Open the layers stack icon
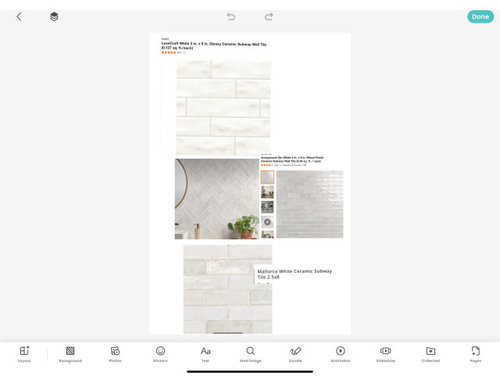The width and height of the screenshot is (500, 382). point(54,16)
